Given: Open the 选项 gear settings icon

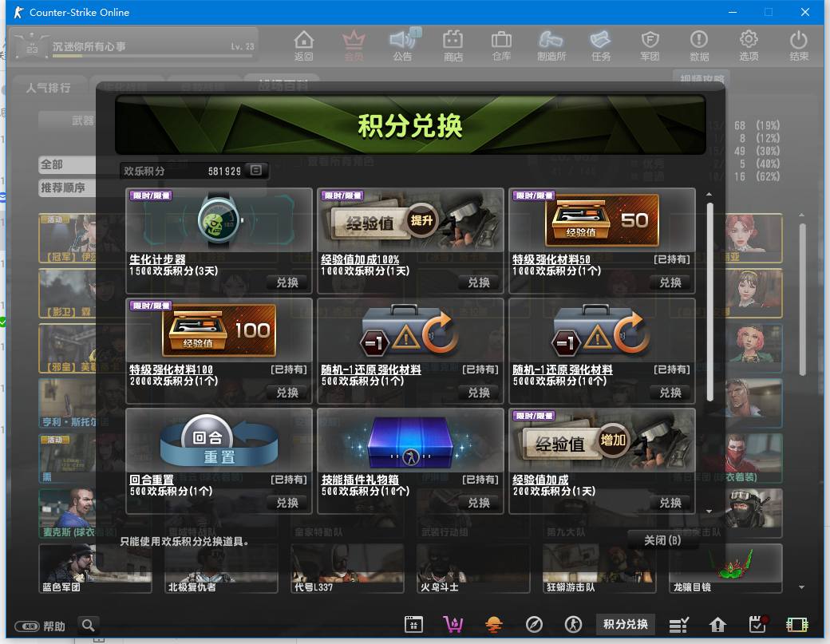Looking at the screenshot, I should (749, 45).
